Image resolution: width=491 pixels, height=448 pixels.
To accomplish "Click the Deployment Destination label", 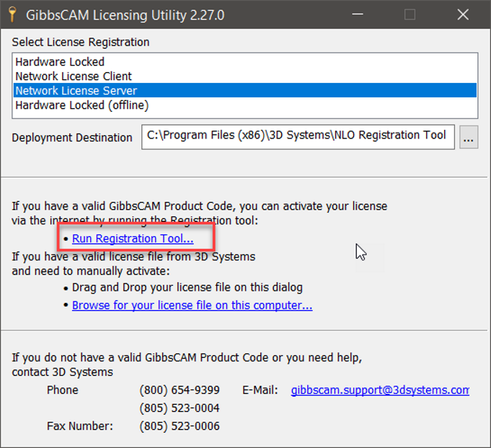I will click(x=72, y=138).
